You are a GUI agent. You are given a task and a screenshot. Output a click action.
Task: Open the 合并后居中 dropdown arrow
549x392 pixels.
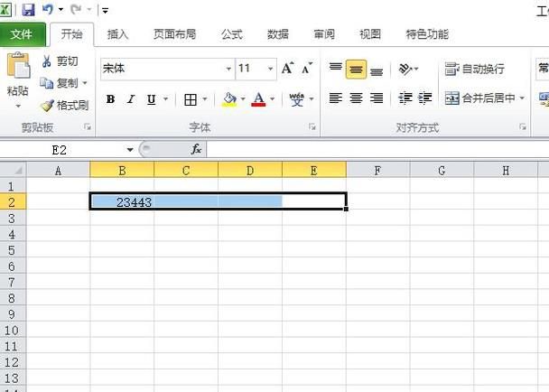[522, 98]
